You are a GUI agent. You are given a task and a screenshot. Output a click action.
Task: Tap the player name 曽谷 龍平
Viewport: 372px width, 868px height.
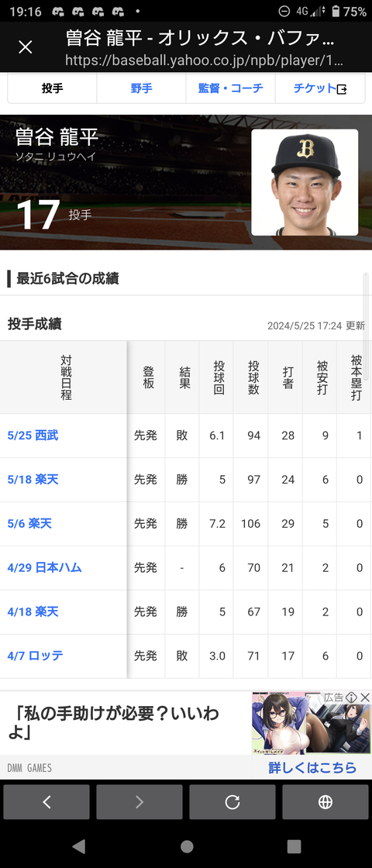click(x=57, y=136)
